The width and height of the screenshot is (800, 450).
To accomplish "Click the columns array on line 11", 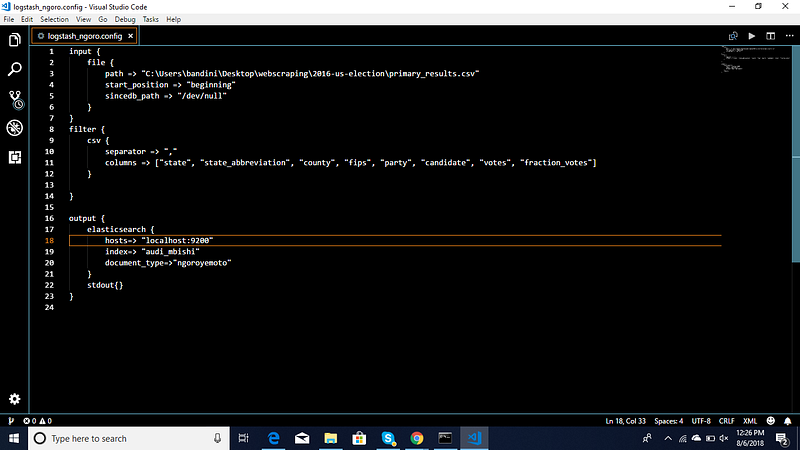I will 376,163.
